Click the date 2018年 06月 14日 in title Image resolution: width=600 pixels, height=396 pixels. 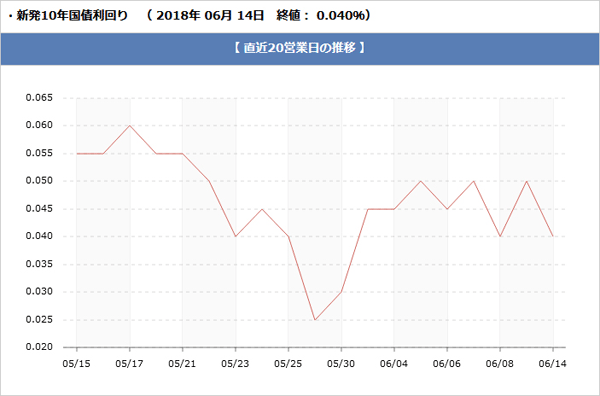point(210,16)
